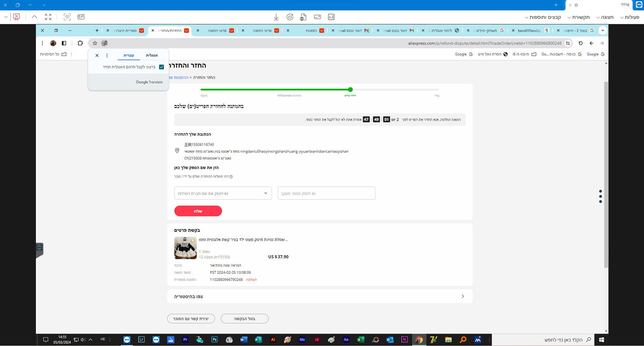
Task: Launch Adobe Illustrator from the taskbar
Action: 273,340
